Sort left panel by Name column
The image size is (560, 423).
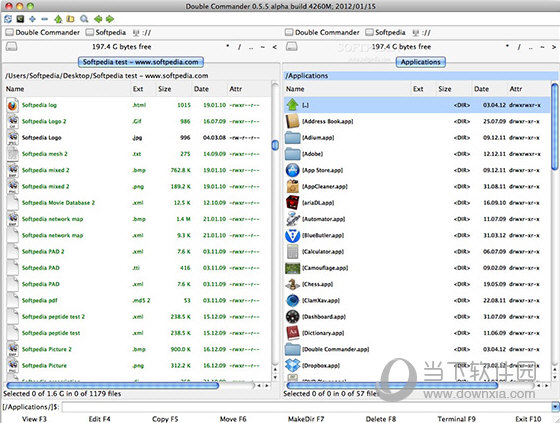pos(68,89)
